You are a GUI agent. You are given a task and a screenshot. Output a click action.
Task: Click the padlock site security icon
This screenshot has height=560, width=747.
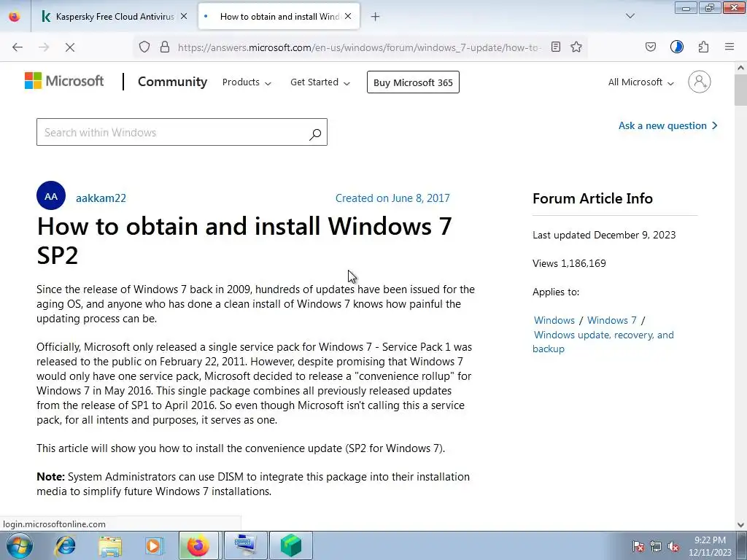point(165,47)
